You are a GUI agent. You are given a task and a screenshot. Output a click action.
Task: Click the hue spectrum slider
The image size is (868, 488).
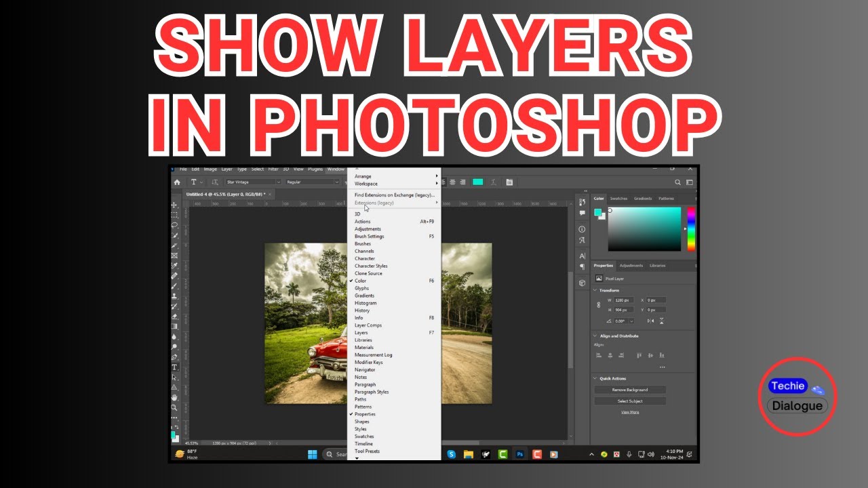point(691,229)
